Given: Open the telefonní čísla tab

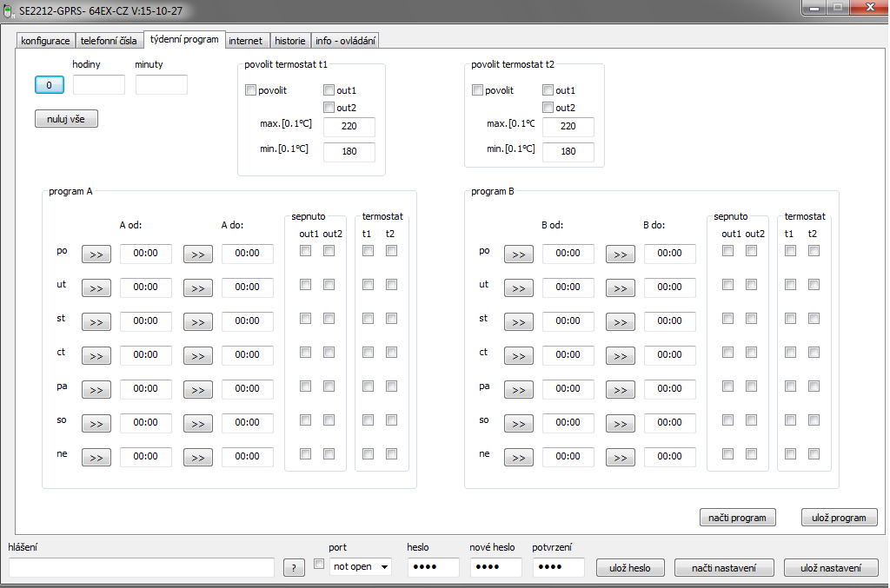Looking at the screenshot, I should coord(108,41).
